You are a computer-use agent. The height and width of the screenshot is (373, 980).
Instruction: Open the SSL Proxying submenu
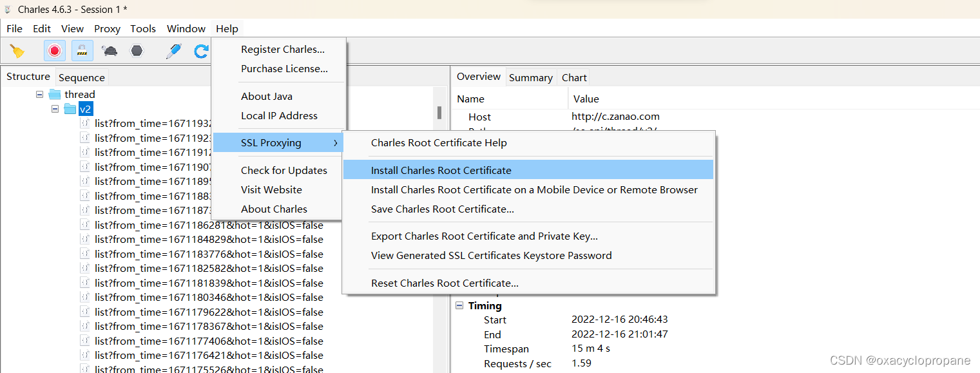coord(277,143)
